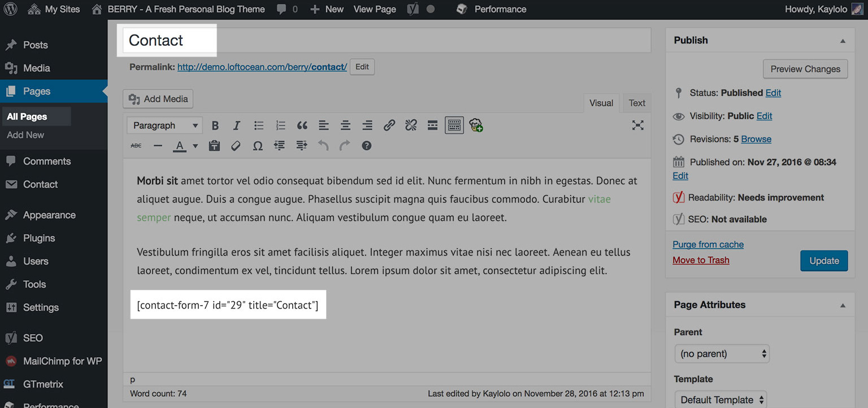Open the Paragraph style dropdown
Image resolution: width=868 pixels, height=408 pixels.
(164, 125)
